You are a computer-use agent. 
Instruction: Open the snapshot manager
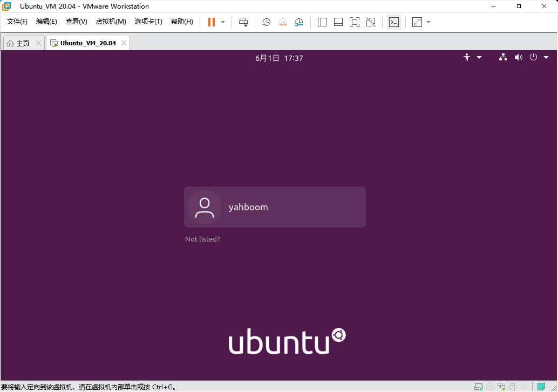(299, 22)
